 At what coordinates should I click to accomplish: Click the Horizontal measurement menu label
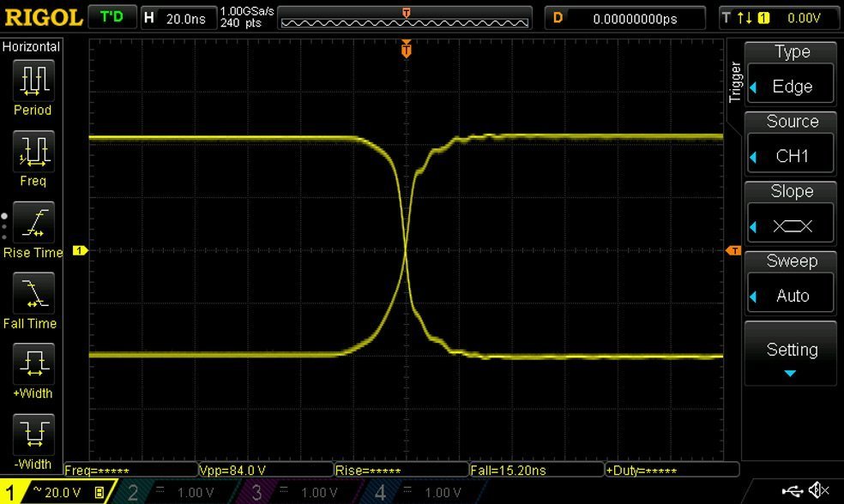tap(31, 47)
